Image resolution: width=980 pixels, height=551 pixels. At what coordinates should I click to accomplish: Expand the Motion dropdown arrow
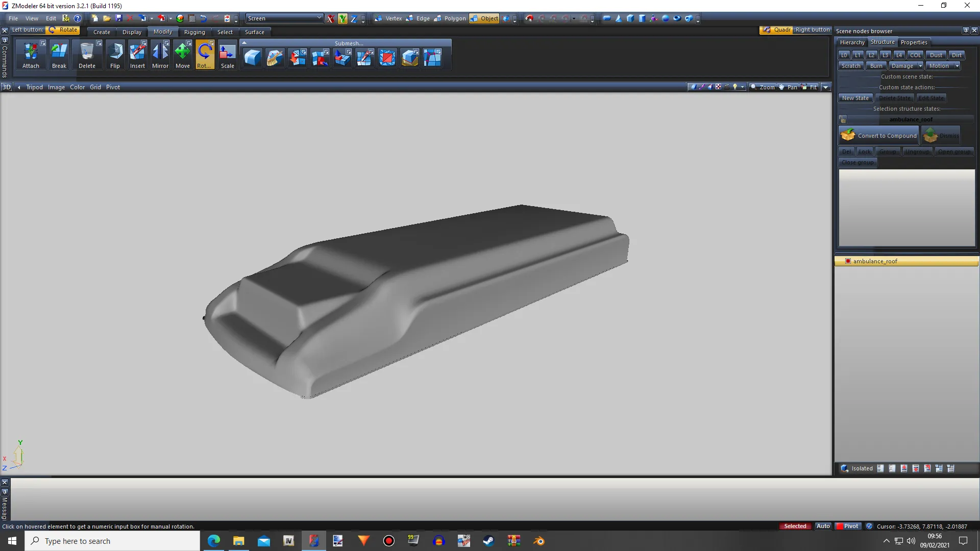tap(957, 66)
